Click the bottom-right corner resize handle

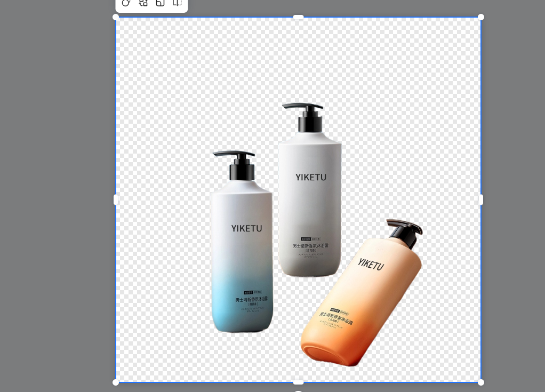(481, 382)
